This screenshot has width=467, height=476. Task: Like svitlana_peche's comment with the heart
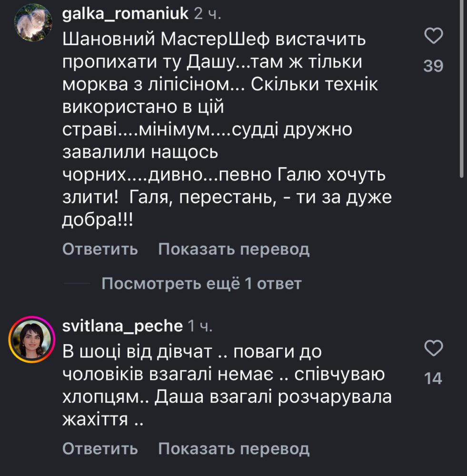(433, 349)
